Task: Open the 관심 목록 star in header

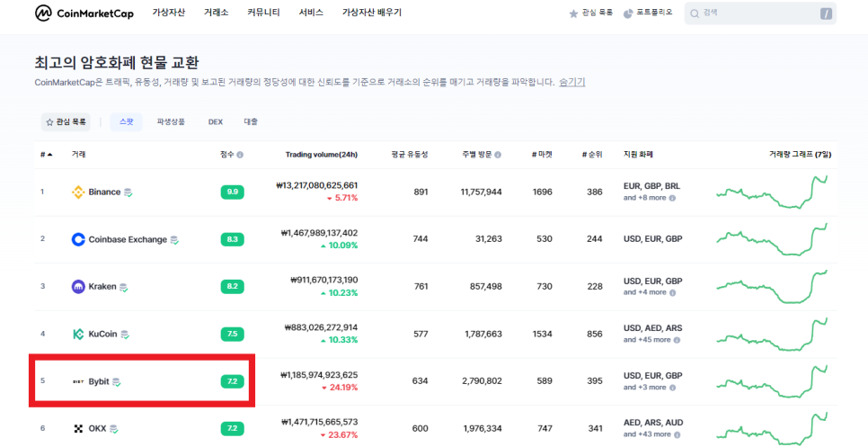Action: pyautogui.click(x=573, y=13)
